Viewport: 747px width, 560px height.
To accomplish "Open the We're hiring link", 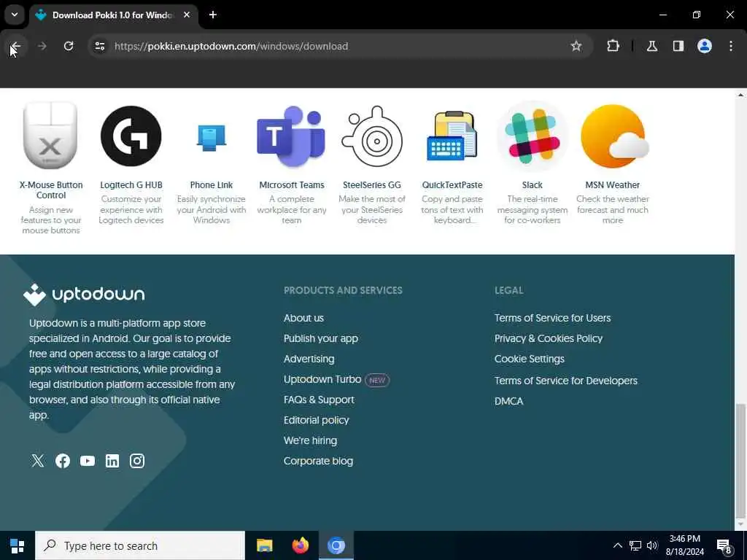I will pyautogui.click(x=310, y=440).
